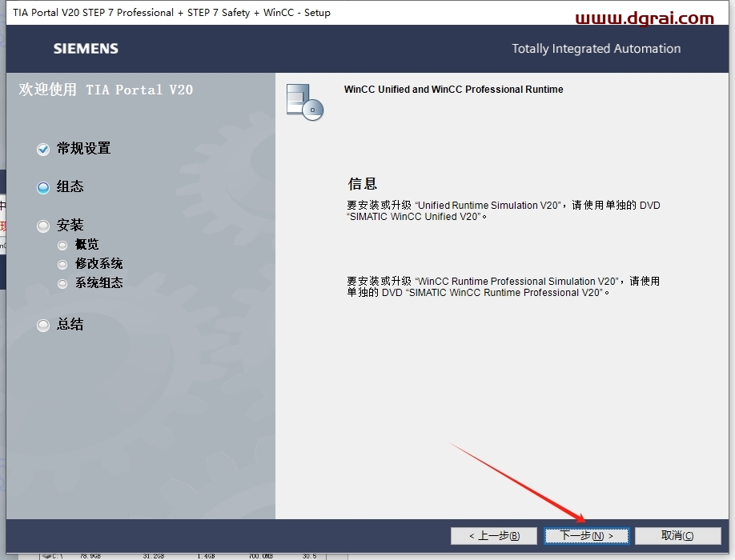Select the 总结 step indicator
The image size is (735, 560).
pos(43,325)
